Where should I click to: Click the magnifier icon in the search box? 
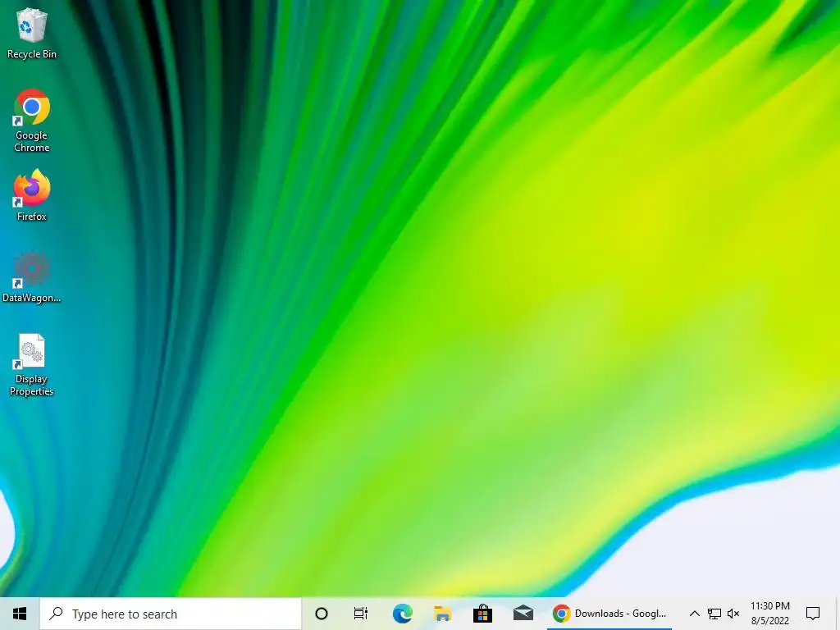(57, 614)
